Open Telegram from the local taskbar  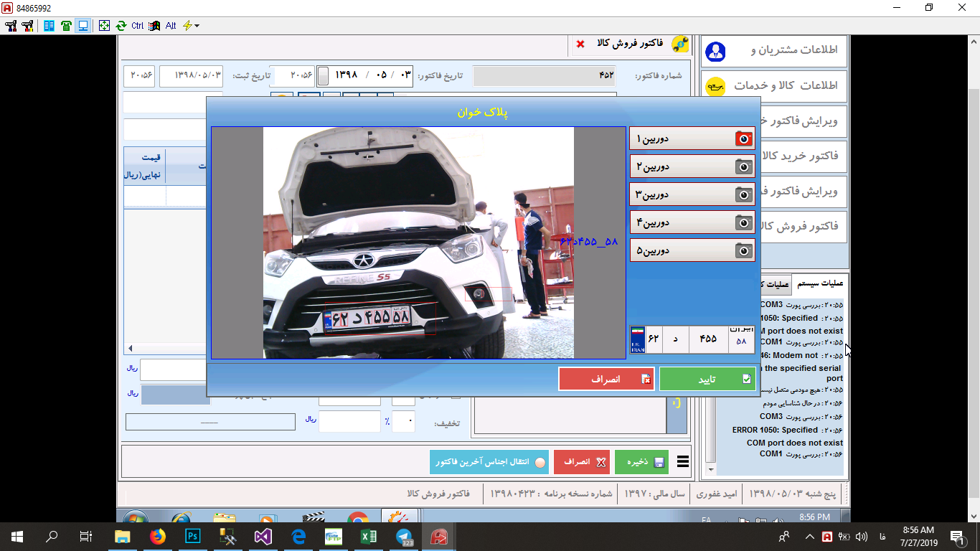point(404,537)
